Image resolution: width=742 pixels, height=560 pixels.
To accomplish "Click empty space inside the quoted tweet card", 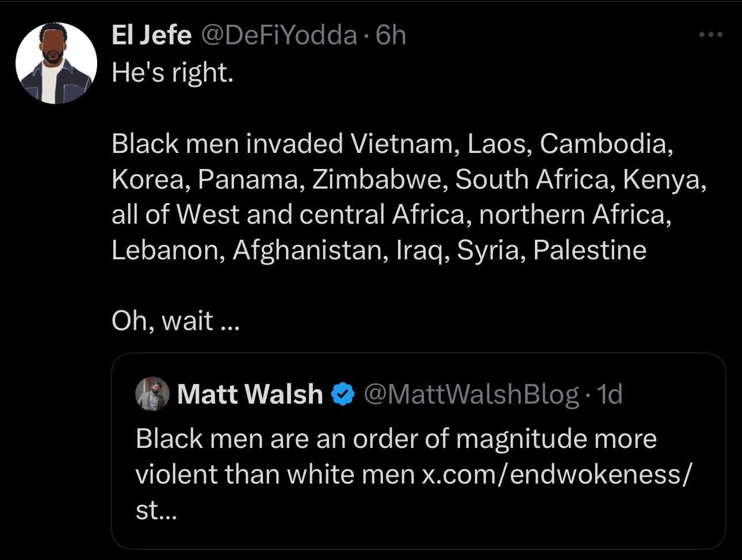I will [x=460, y=523].
